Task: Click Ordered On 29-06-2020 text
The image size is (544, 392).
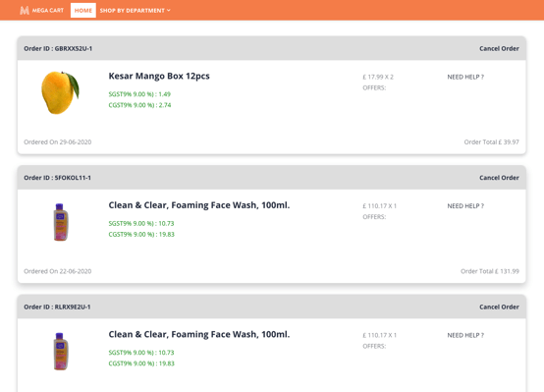Action: [x=58, y=142]
